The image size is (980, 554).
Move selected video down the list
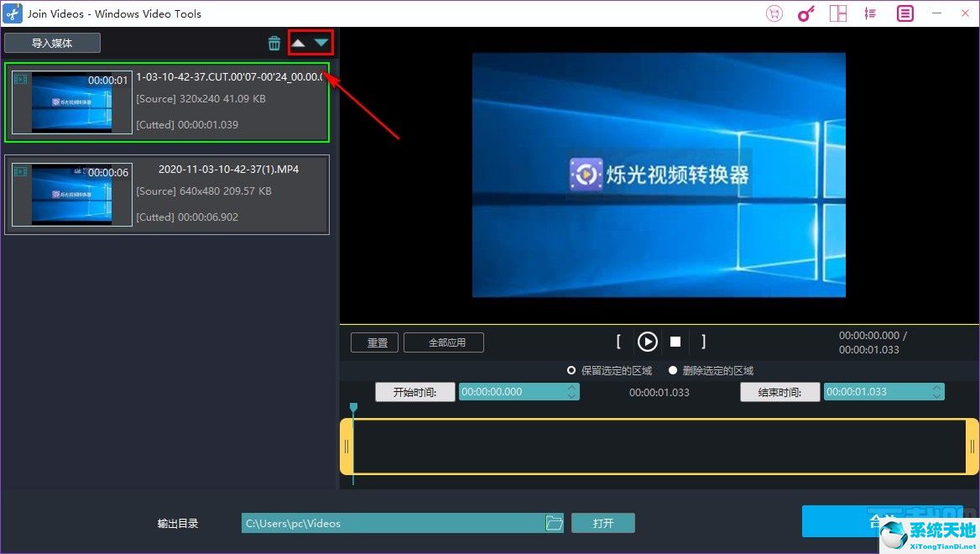[x=321, y=40]
